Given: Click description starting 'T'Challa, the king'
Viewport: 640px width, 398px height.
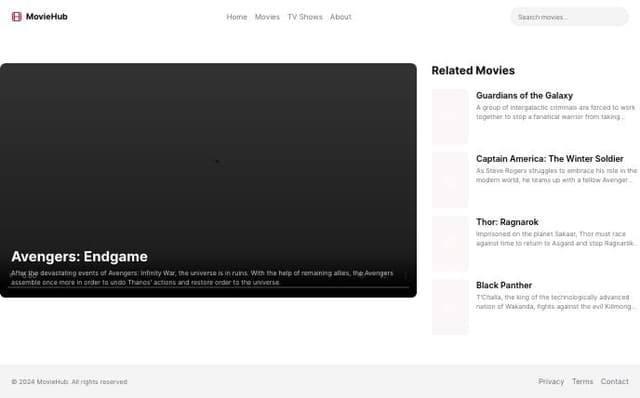Looking at the screenshot, I should coord(556,302).
